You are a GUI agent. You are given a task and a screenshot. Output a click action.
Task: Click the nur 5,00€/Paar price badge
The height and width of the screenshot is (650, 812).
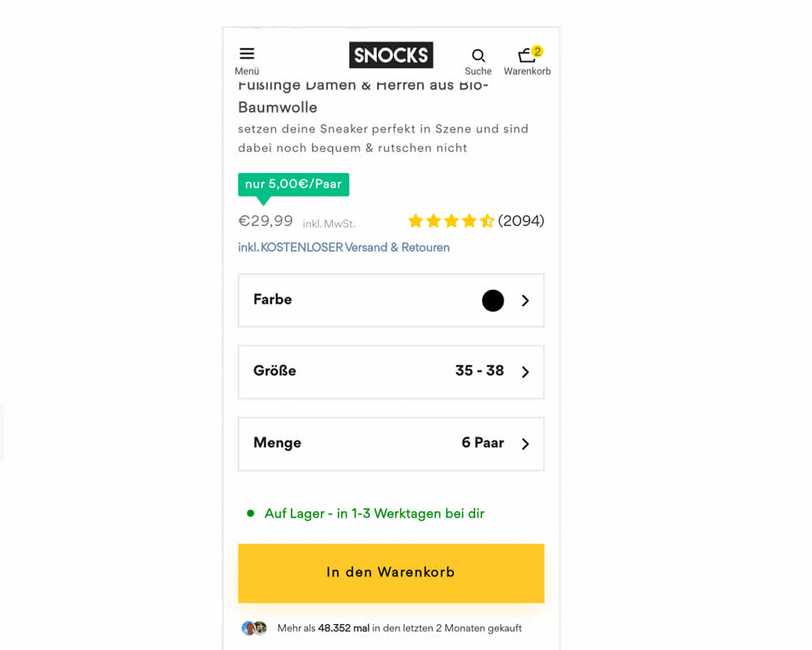click(294, 184)
